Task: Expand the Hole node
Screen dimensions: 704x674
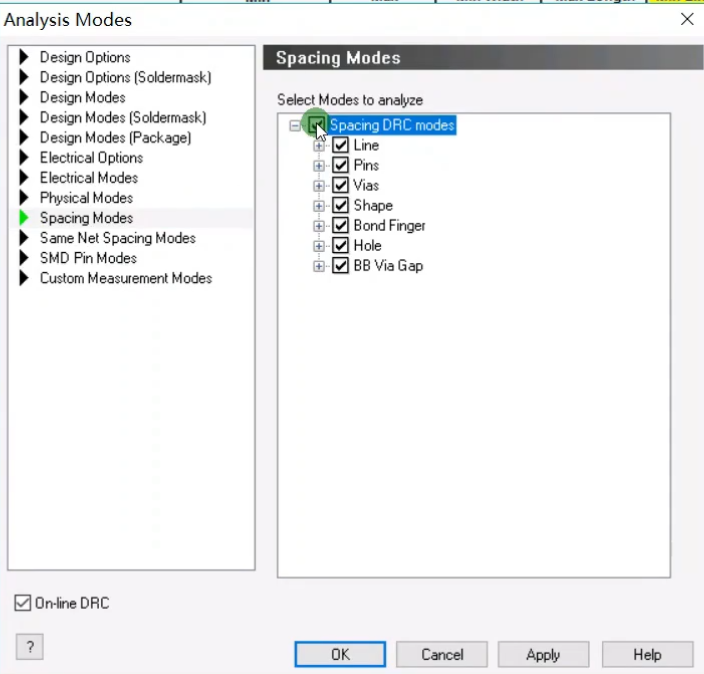Action: [x=319, y=246]
